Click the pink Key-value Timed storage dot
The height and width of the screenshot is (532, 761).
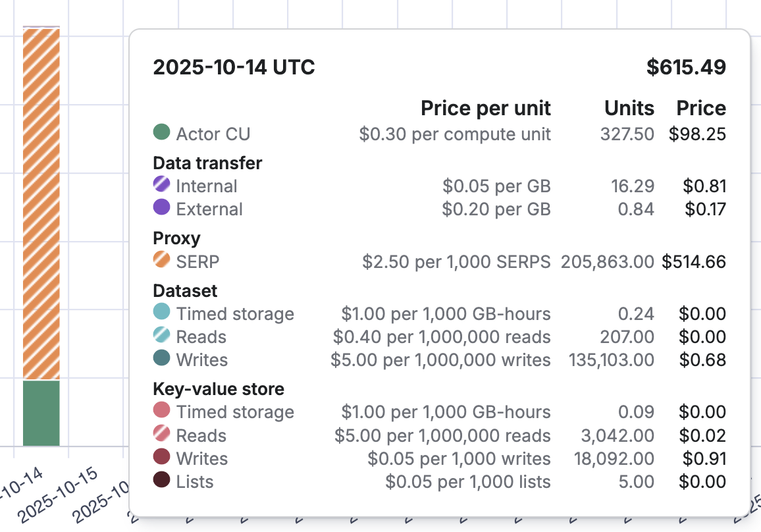click(161, 412)
